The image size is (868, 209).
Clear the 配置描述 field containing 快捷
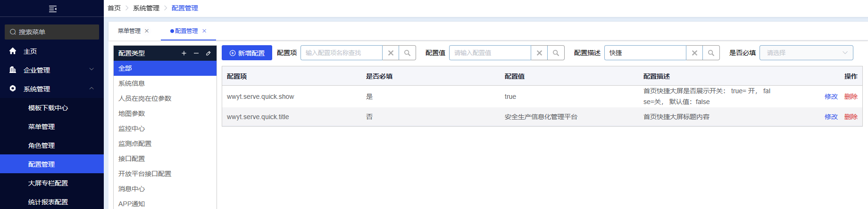(694, 53)
